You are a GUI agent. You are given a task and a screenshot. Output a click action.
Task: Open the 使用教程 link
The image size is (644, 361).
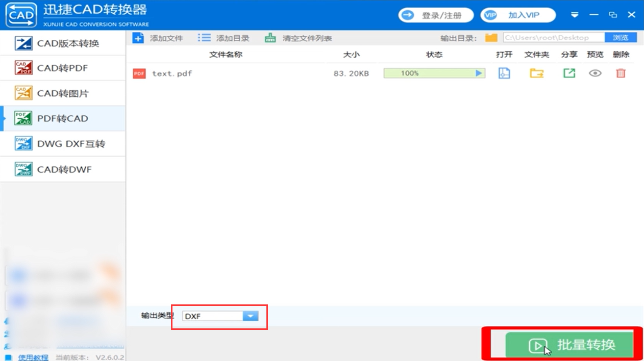[33, 357]
